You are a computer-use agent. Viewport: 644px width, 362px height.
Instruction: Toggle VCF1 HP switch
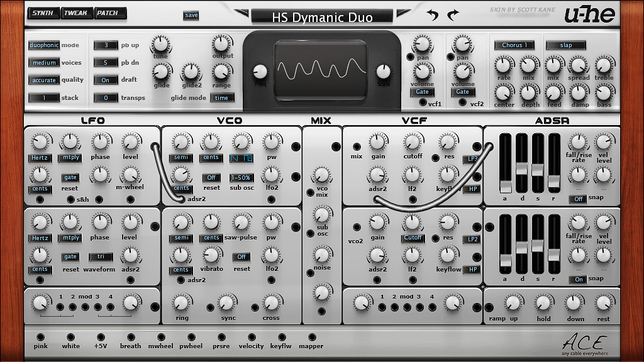tap(473, 189)
